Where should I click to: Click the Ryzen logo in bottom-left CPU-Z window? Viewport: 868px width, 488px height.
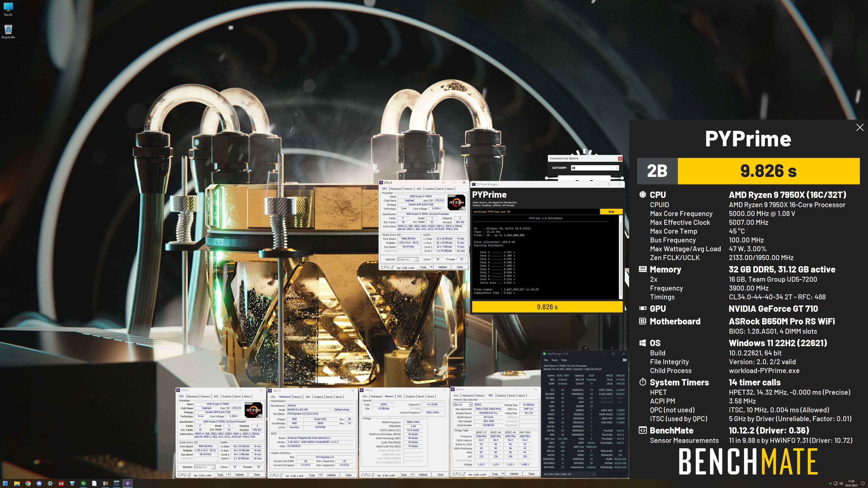253,410
